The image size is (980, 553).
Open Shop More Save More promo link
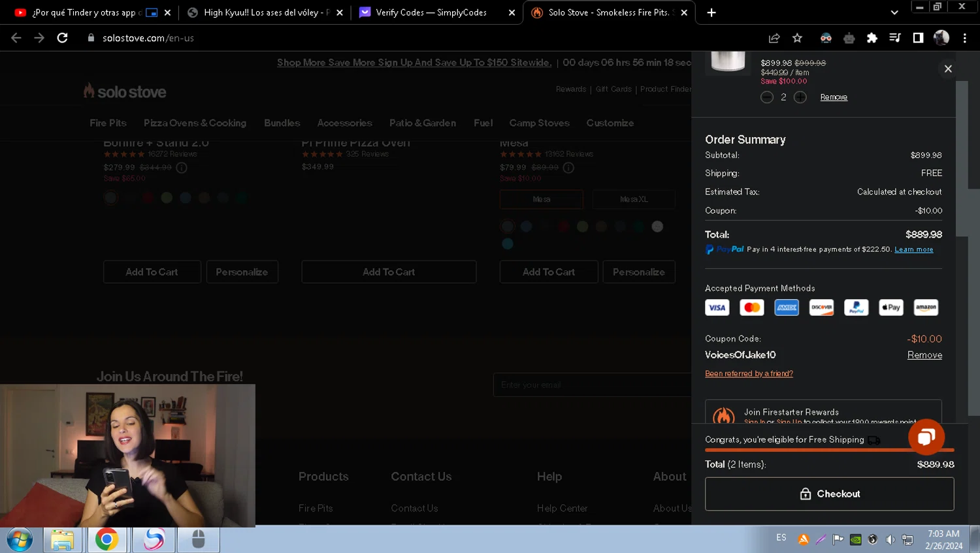(414, 63)
